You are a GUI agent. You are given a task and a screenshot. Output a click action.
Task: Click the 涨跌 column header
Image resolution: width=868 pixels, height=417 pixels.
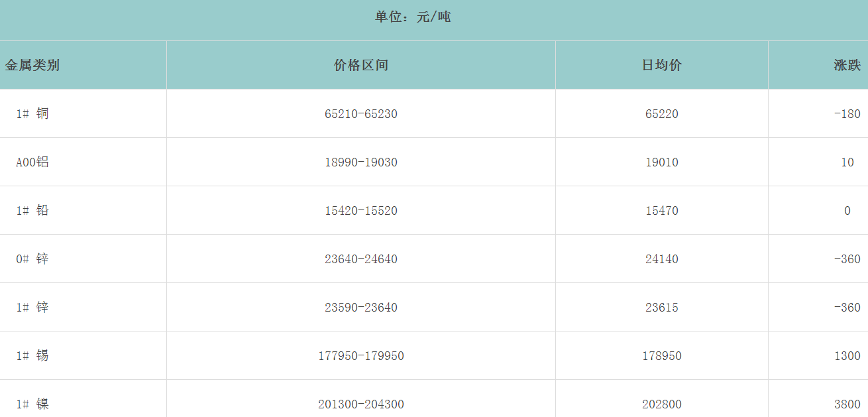[x=847, y=65]
